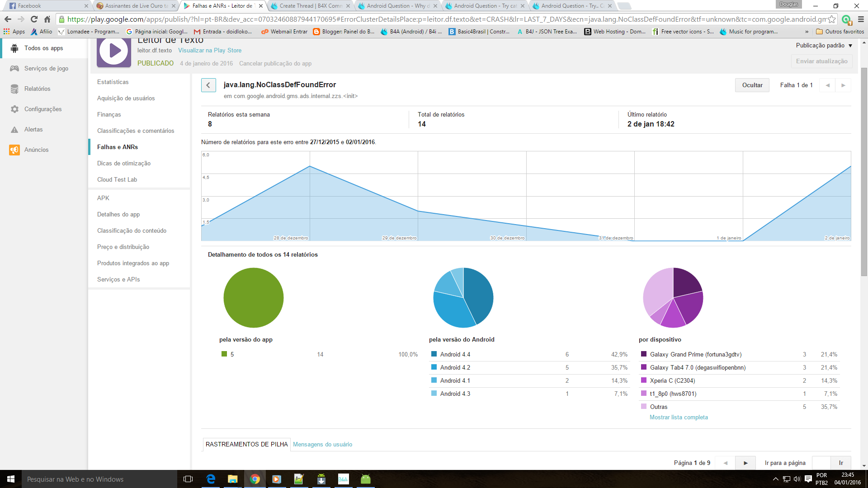Image resolution: width=868 pixels, height=488 pixels.
Task: Open APK section
Action: click(103, 198)
